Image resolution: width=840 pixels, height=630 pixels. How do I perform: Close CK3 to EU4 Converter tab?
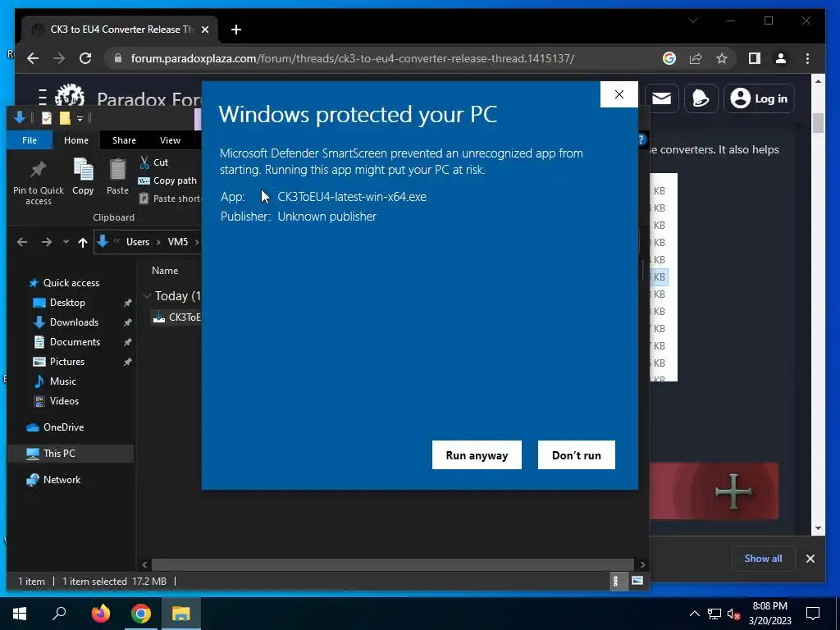tap(204, 30)
